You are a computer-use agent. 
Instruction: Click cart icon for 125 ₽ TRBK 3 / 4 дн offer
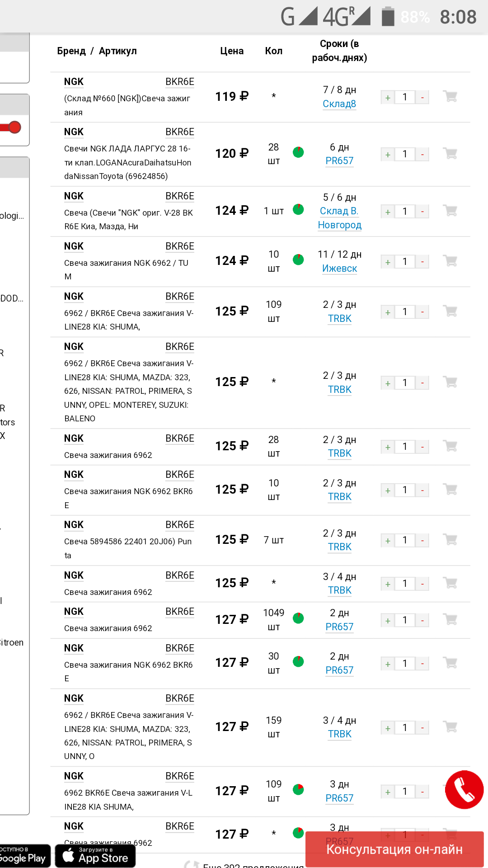[x=450, y=583]
